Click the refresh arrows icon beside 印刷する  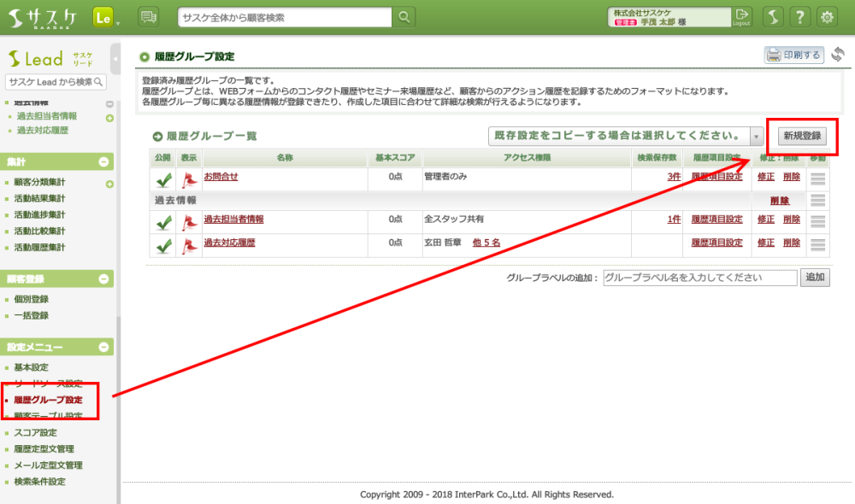837,56
